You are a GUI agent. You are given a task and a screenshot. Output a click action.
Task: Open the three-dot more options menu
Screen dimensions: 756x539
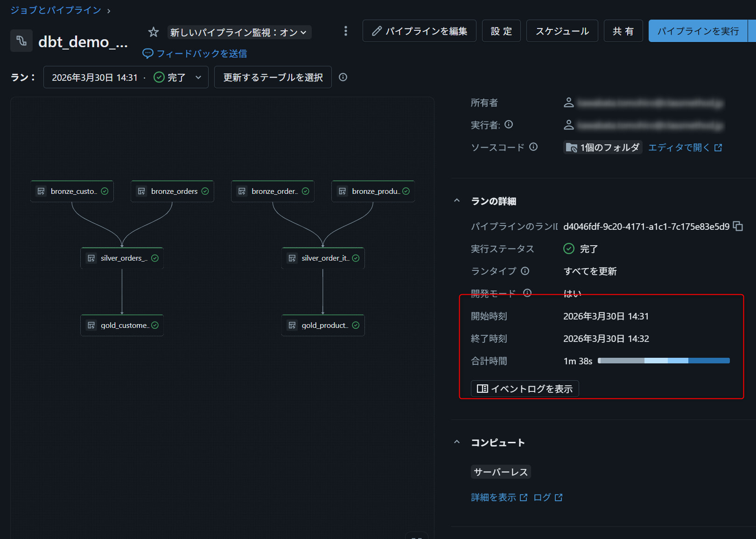(345, 31)
